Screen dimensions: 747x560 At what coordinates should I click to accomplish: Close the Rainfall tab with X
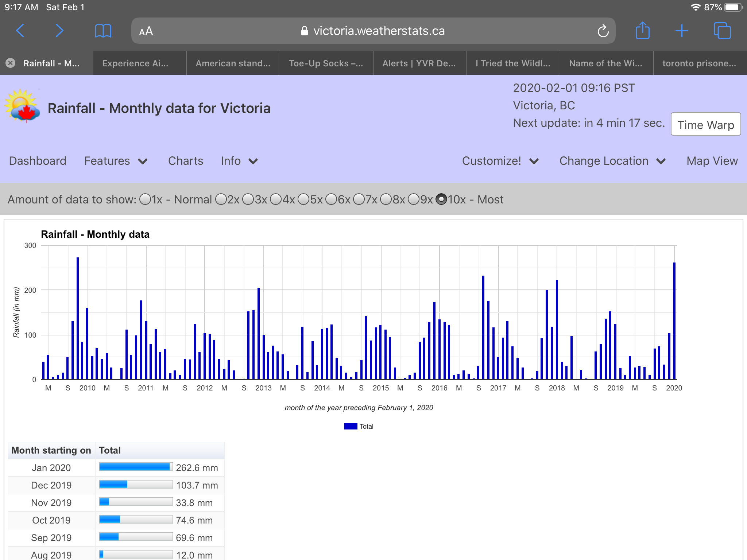coord(11,63)
